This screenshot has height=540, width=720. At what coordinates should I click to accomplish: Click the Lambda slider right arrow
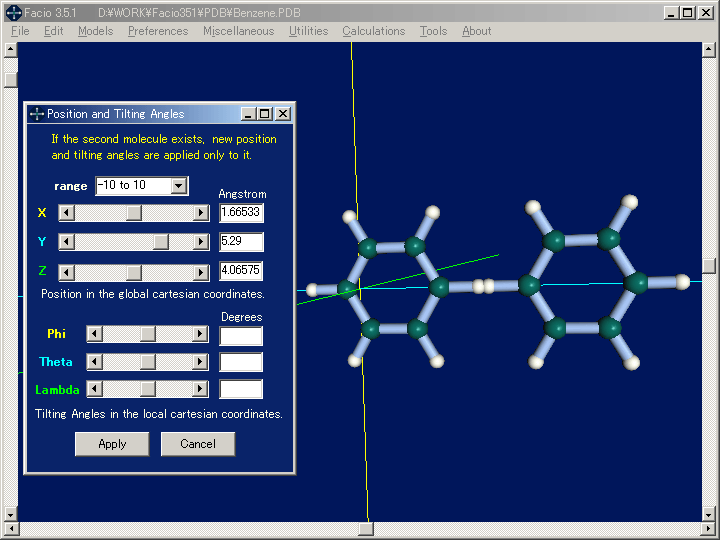point(200,389)
